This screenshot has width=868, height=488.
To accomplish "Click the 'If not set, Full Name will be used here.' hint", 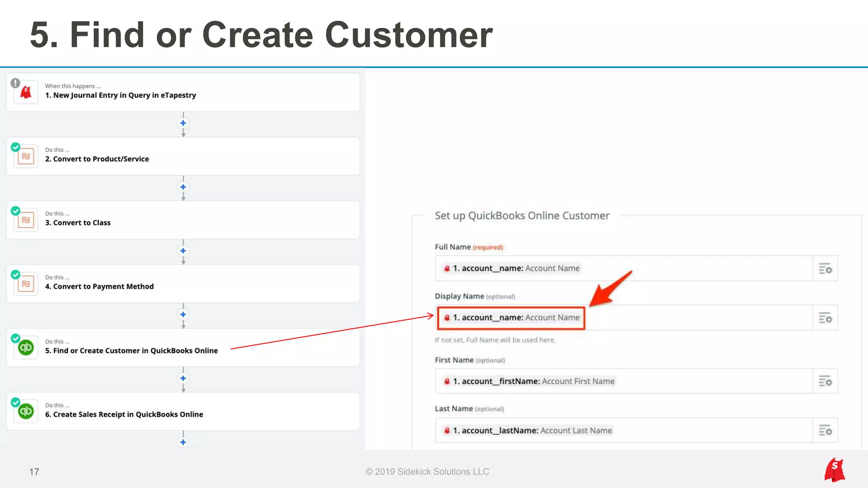I will click(495, 340).
